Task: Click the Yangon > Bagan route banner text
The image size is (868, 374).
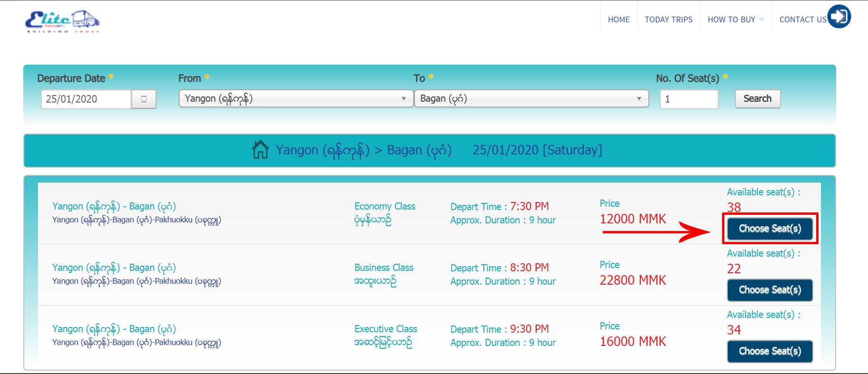Action: (364, 150)
